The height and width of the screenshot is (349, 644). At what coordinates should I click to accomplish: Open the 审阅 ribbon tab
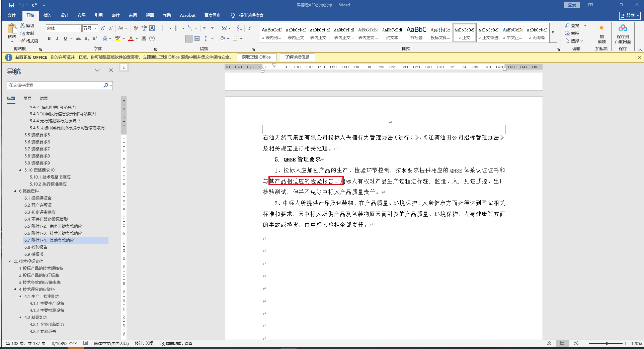pos(133,15)
